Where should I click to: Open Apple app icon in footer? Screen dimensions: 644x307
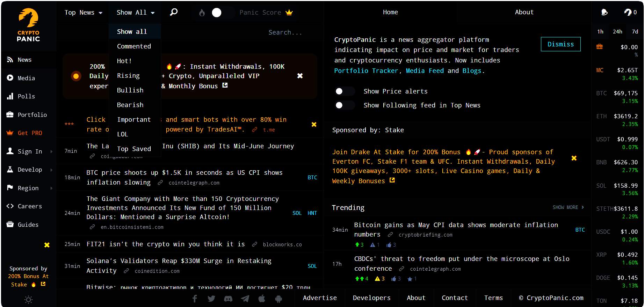pyautogui.click(x=262, y=298)
